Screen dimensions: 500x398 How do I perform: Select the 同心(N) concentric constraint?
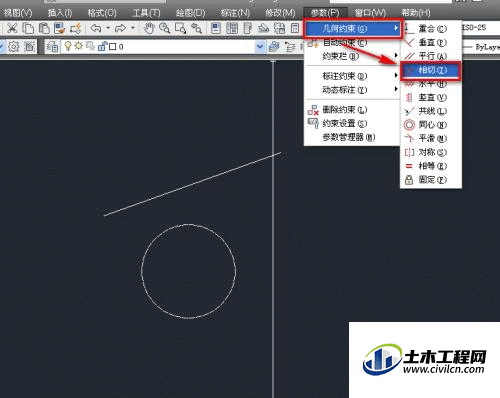coord(431,125)
